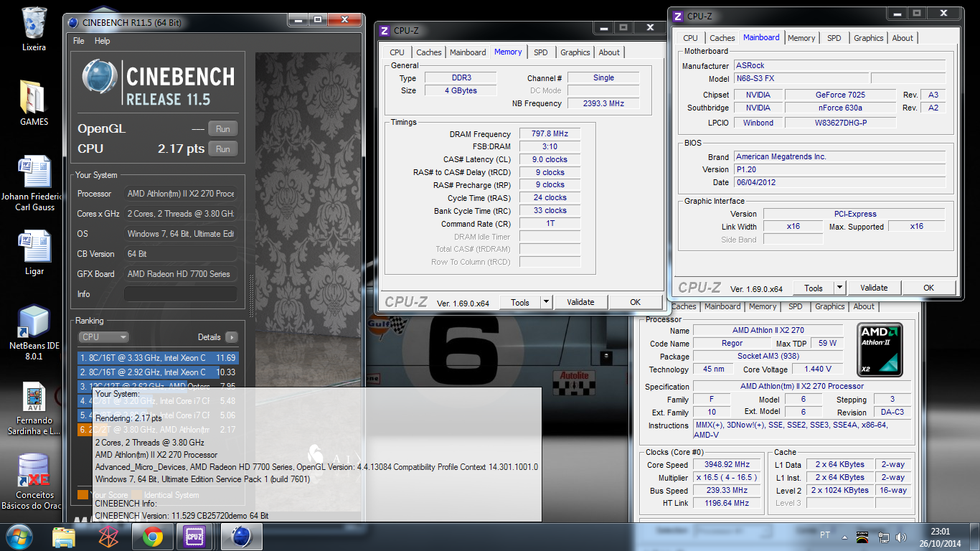The width and height of the screenshot is (980, 551).
Task: Switch to Cinebench via its taskbar button
Action: coord(242,536)
